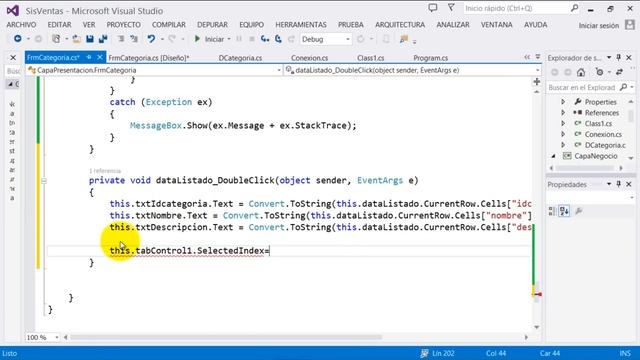Click the Home icon in Solution Explorer
Image resolution: width=640 pixels, height=360 pixels.
[581, 72]
